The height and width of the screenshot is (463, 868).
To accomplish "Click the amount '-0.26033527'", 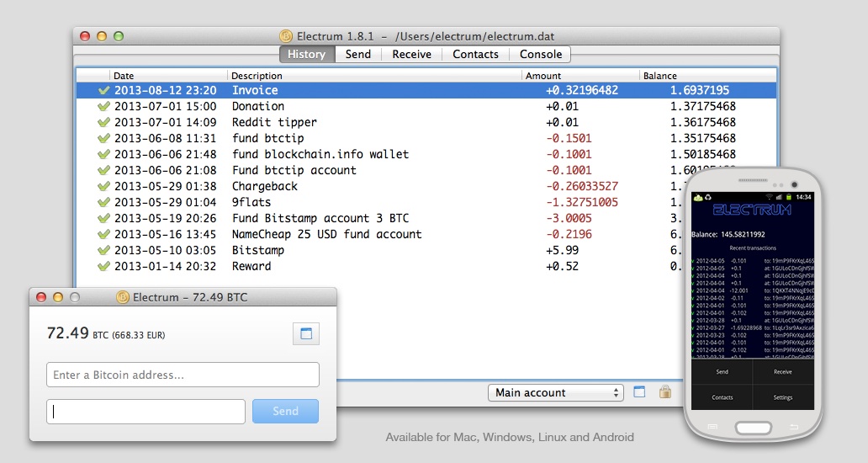I will 582,187.
